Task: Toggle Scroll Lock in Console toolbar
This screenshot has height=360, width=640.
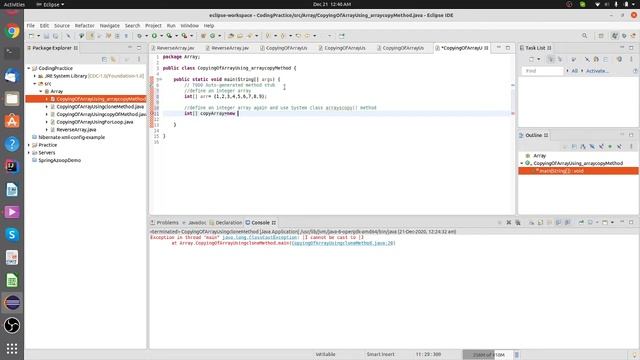Action: 540,222
